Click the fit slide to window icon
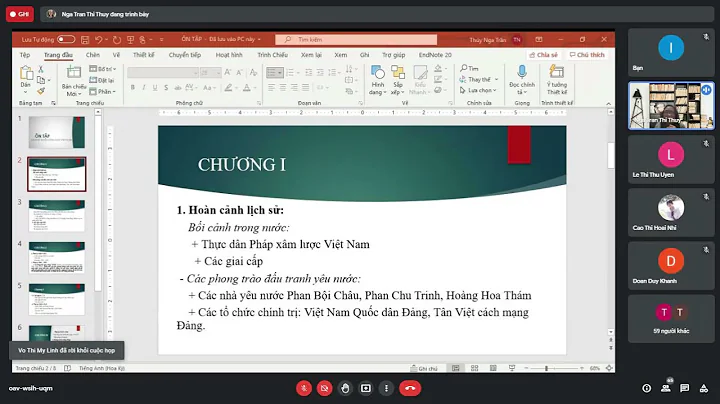 (609, 368)
